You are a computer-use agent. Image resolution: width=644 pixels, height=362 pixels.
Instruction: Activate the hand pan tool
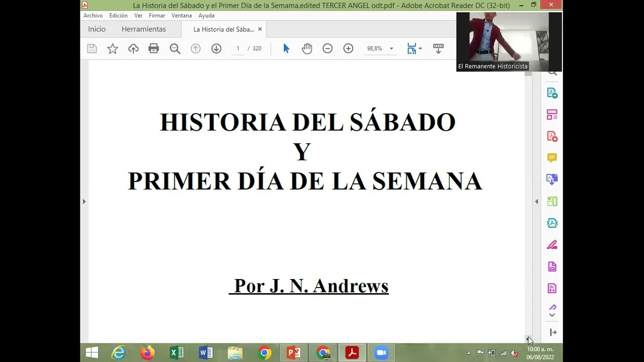pos(307,49)
